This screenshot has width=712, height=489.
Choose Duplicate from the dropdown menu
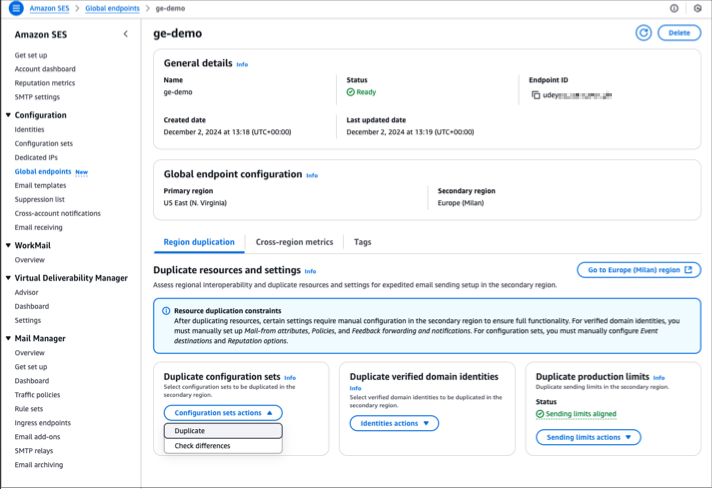(x=223, y=431)
